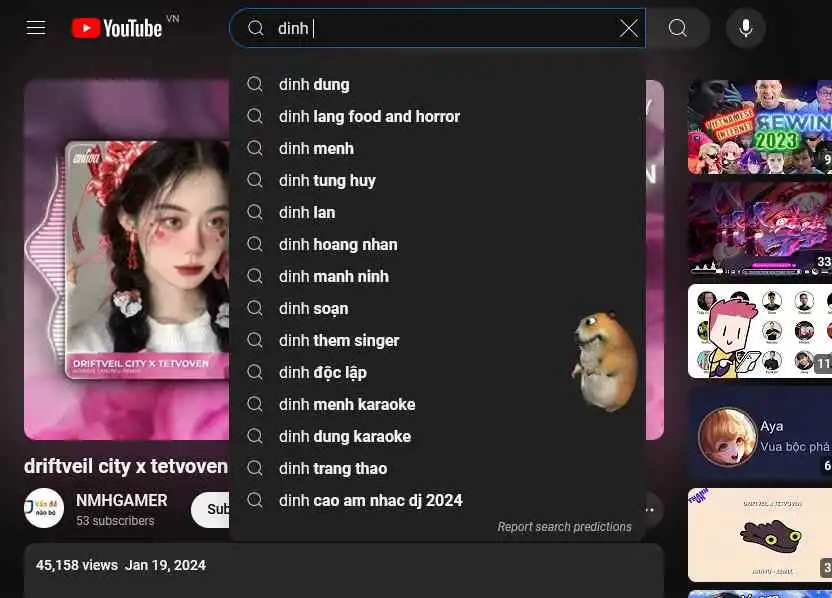Start voice search with the microphone
Viewport: 832px width, 598px height.
click(x=746, y=28)
